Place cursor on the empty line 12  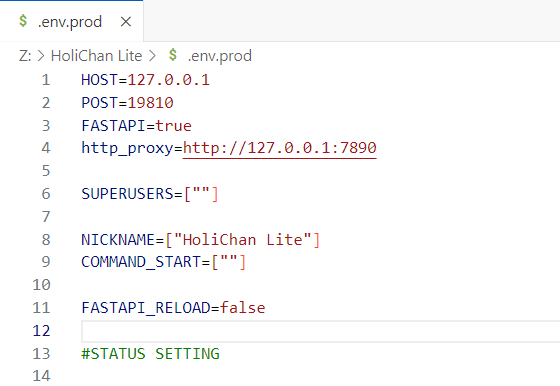(x=321, y=331)
